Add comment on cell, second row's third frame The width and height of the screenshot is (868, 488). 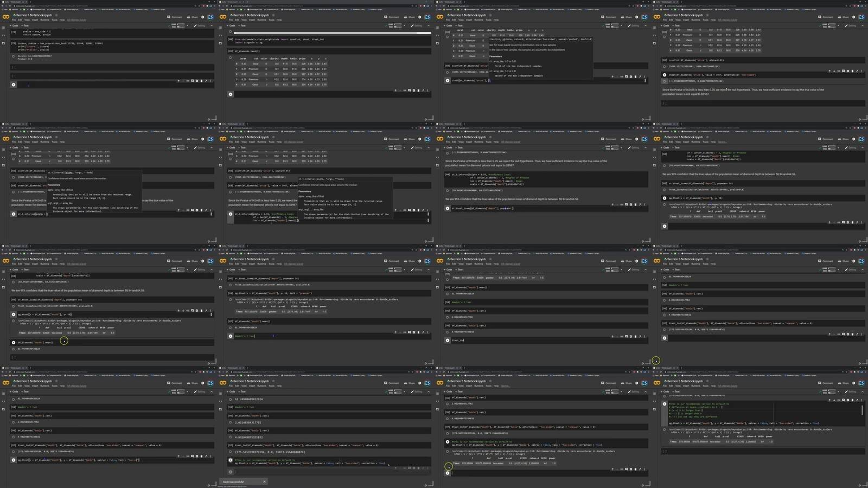point(626,204)
